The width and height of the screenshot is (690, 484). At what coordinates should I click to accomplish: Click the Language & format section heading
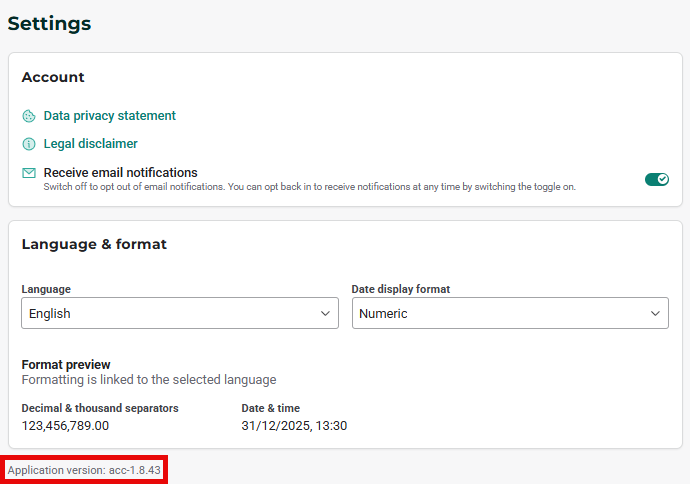tap(94, 244)
